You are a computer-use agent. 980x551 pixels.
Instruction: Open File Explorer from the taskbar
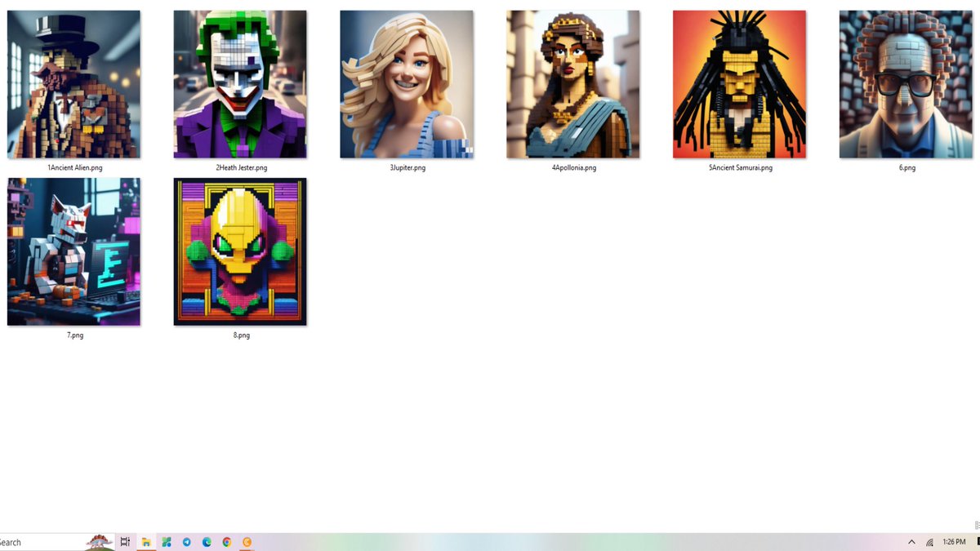pos(146,542)
